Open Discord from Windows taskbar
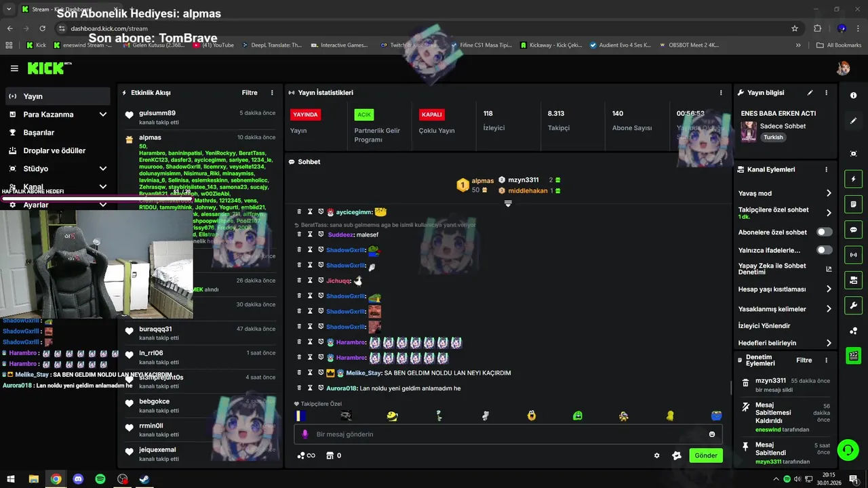 78,479
